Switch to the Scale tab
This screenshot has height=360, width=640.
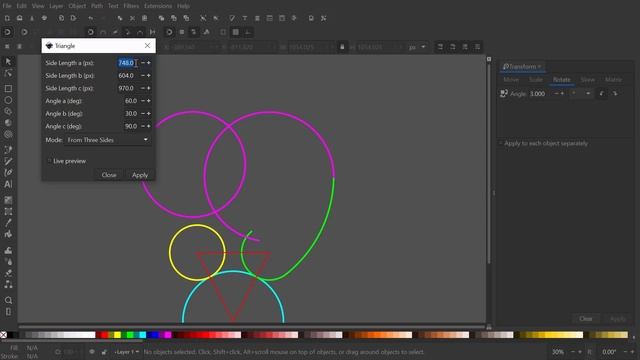536,80
